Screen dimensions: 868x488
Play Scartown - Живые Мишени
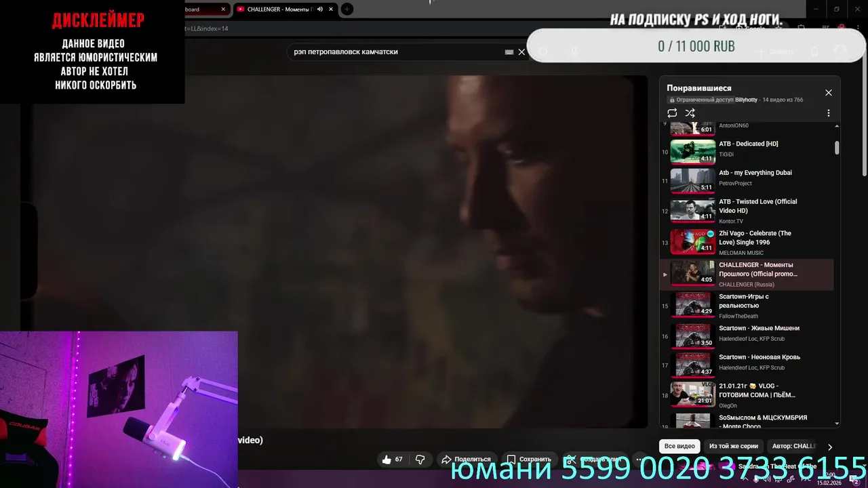pyautogui.click(x=746, y=336)
